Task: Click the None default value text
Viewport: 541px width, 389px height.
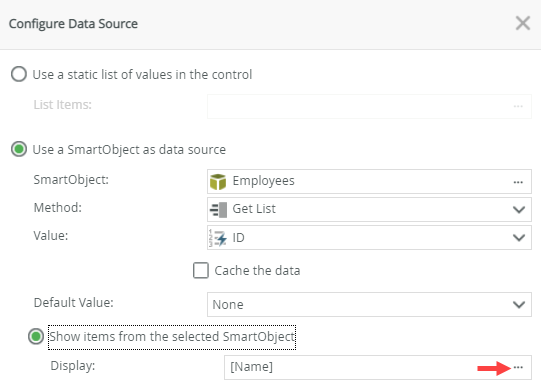Action: 228,305
